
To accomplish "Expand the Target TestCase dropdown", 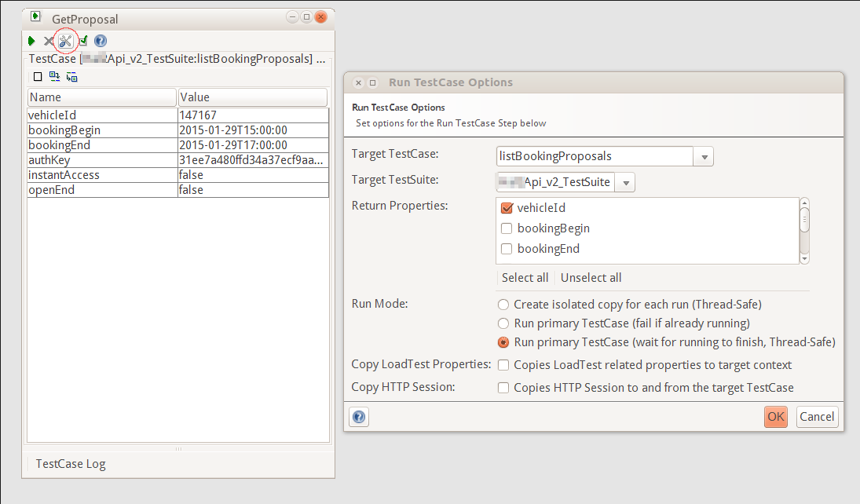I will [704, 157].
